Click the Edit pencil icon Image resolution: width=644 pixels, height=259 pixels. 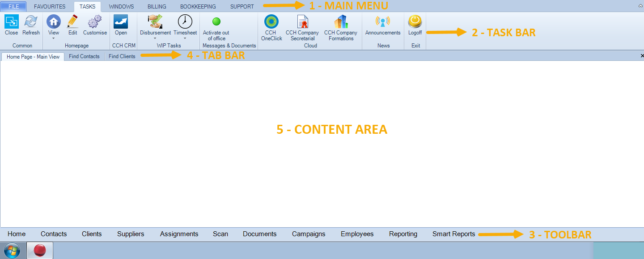pyautogui.click(x=73, y=21)
